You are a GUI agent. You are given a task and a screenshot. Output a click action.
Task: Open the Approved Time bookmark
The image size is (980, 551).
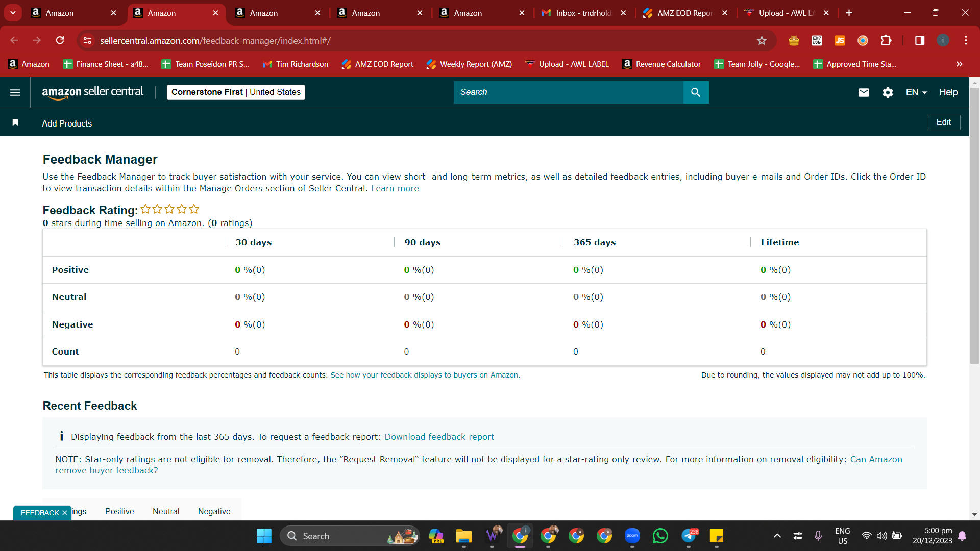tap(855, 64)
